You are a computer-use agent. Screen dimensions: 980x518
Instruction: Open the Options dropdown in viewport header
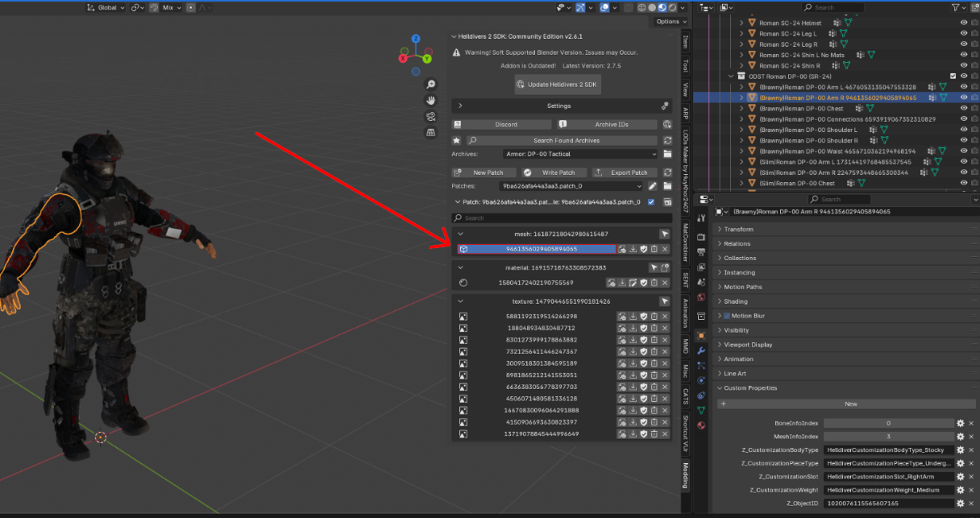(670, 22)
